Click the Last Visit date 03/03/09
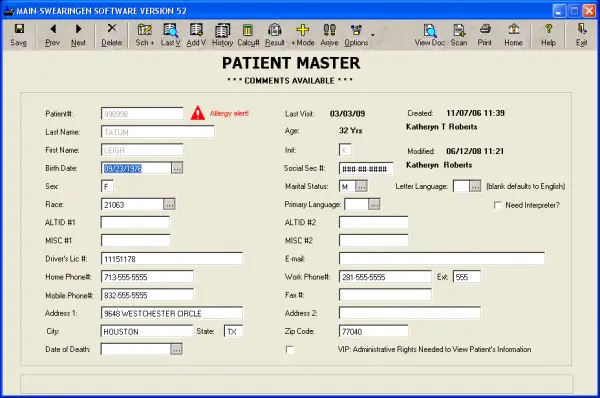The height and width of the screenshot is (398, 600). 347,114
